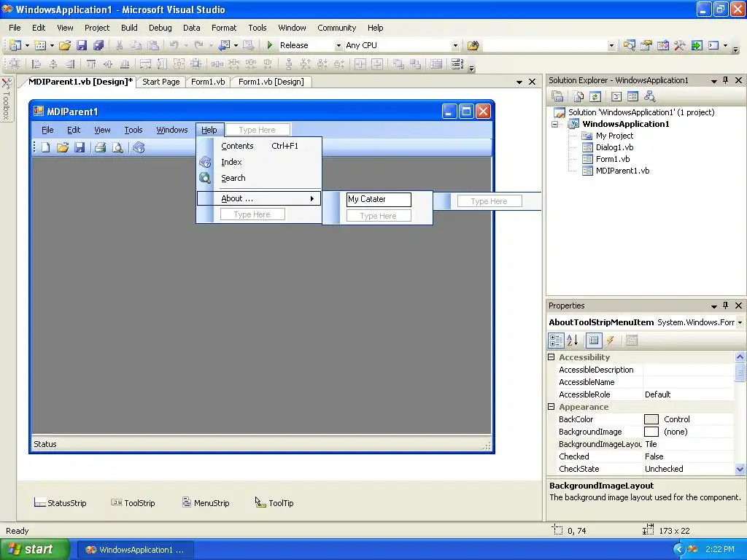Viewport: 747px width, 560px height.
Task: Click the Help icon in MDIParent1 toolstrip
Action: click(x=139, y=147)
